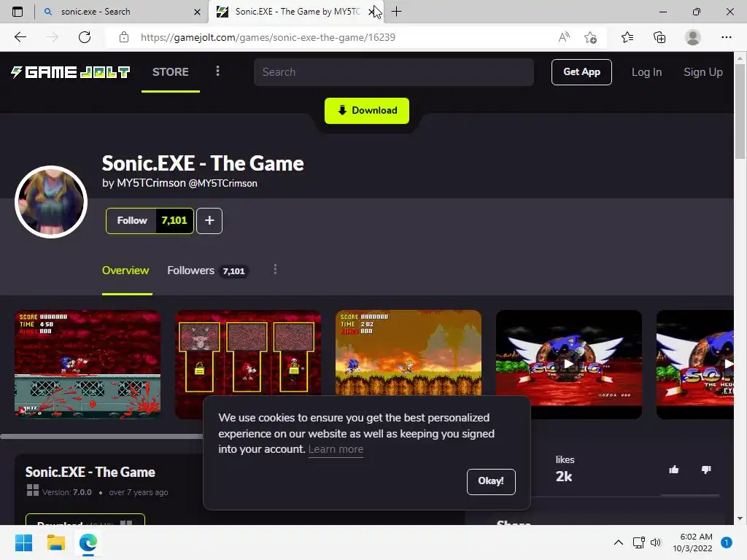Image resolution: width=747 pixels, height=560 pixels.
Task: Refresh the page
Action: click(x=85, y=37)
